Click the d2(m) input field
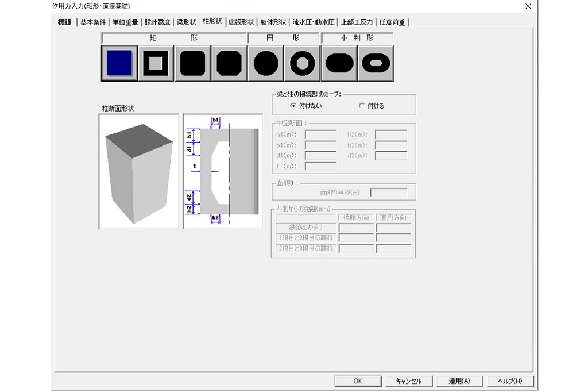This screenshot has height=392, width=588. pos(390,155)
